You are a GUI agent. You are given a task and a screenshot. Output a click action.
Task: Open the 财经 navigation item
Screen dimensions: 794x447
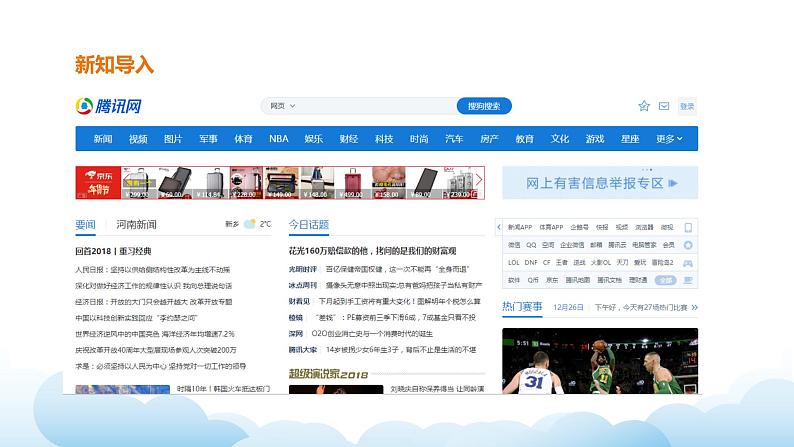pyautogui.click(x=349, y=139)
